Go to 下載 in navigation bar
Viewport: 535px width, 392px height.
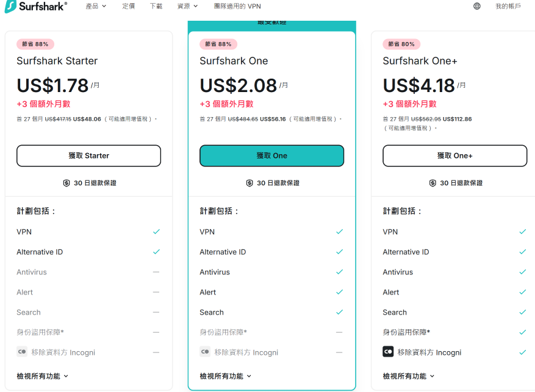click(156, 6)
